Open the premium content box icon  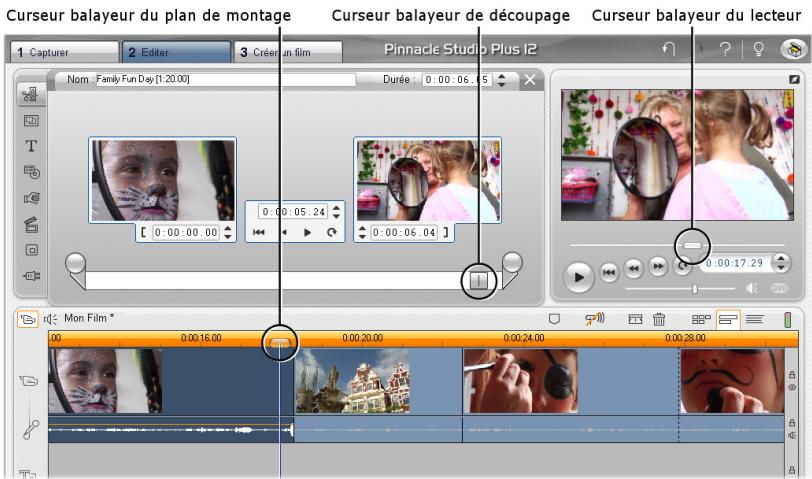794,49
